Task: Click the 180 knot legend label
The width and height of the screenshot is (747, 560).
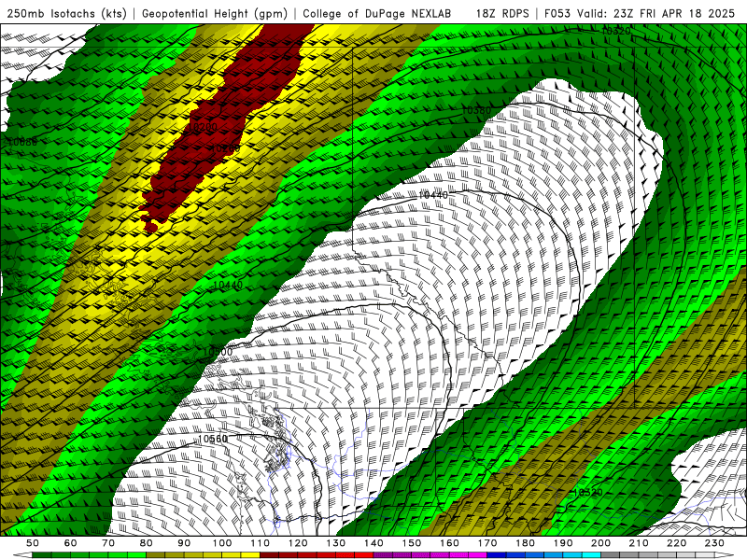Action: 525,543
